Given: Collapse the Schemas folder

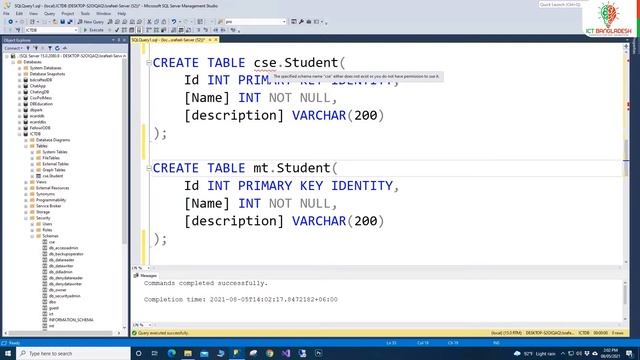Looking at the screenshot, I should click(32, 236).
